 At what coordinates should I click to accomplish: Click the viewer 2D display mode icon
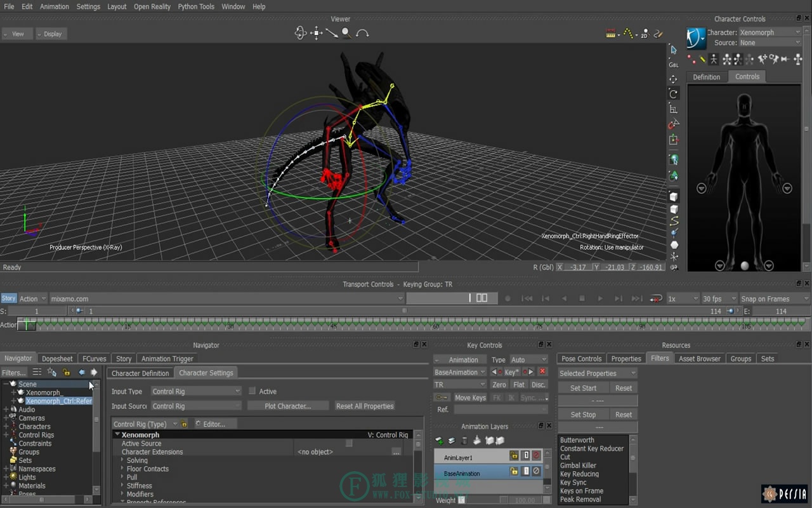point(644,34)
